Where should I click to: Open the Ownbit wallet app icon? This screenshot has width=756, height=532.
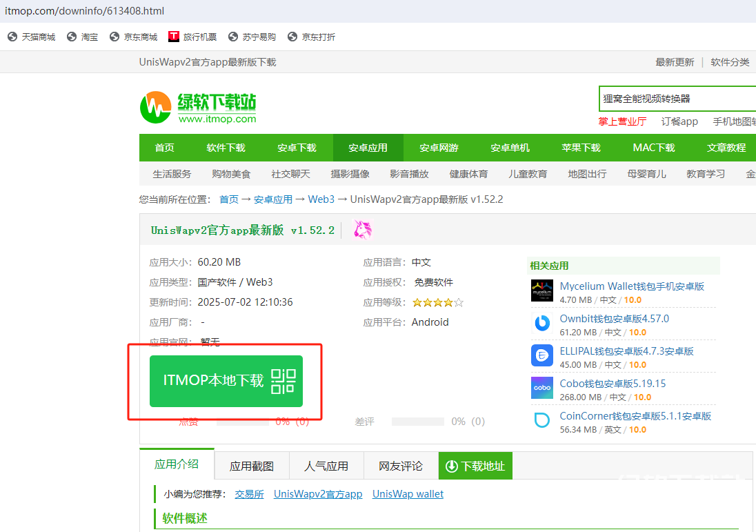tap(542, 323)
